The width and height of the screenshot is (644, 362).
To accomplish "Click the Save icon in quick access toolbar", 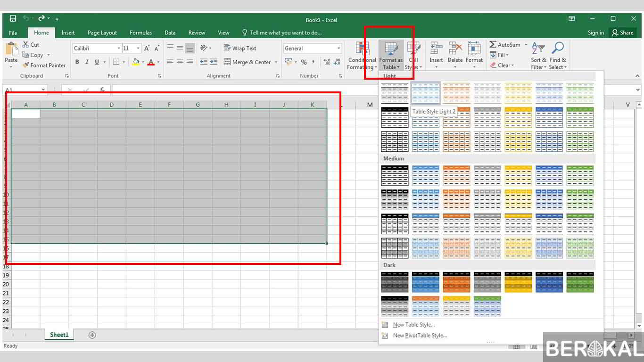I will (x=13, y=19).
